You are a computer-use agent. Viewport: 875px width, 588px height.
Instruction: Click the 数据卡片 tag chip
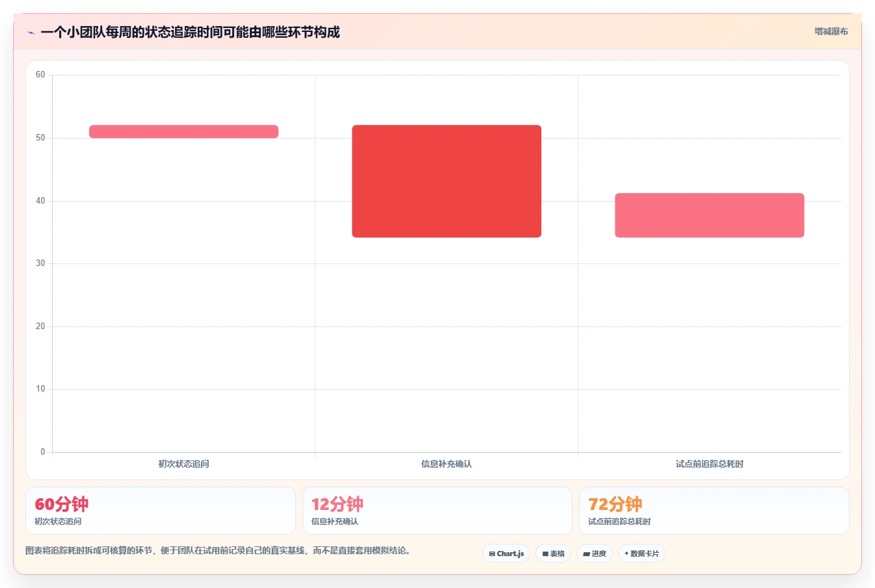pyautogui.click(x=641, y=554)
